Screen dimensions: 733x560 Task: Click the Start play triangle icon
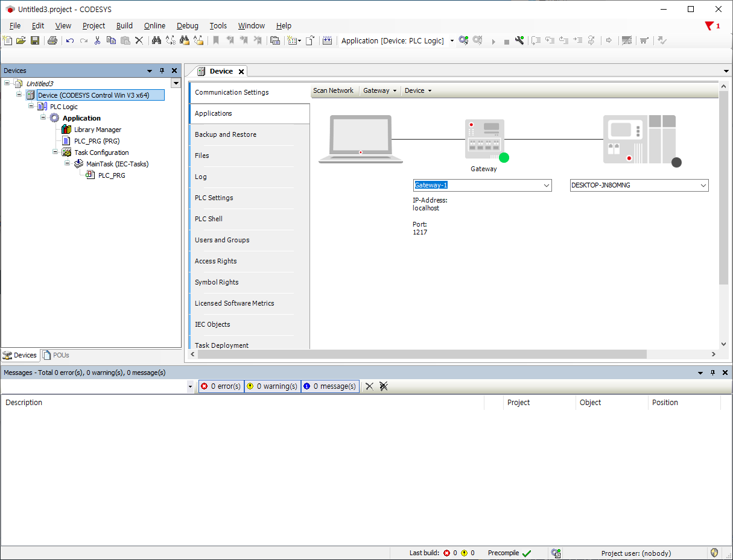[493, 41]
